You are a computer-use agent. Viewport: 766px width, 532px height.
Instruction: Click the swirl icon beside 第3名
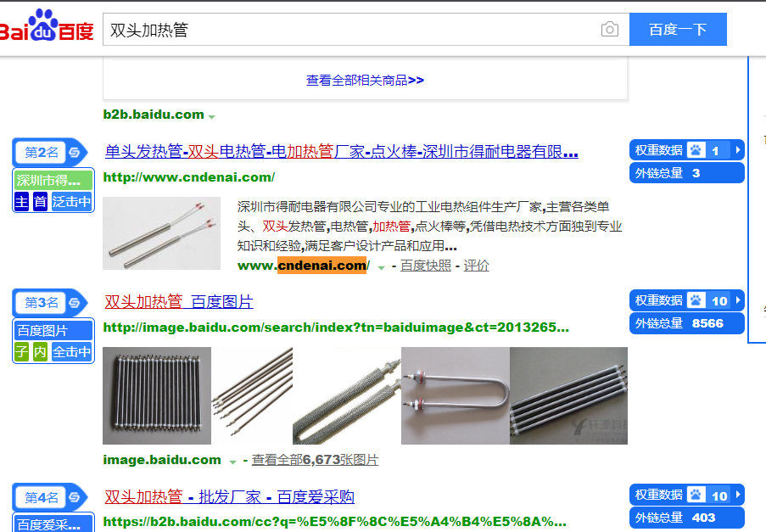pyautogui.click(x=75, y=303)
